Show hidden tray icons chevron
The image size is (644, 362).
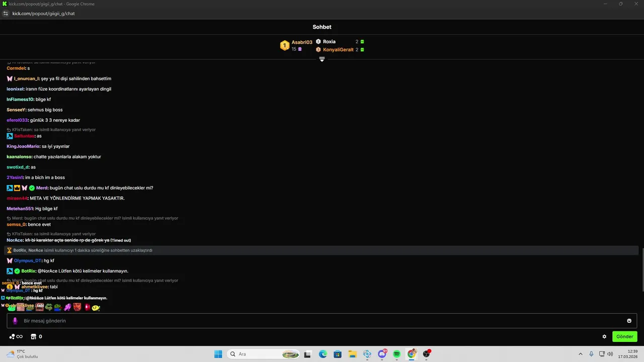coord(581,354)
